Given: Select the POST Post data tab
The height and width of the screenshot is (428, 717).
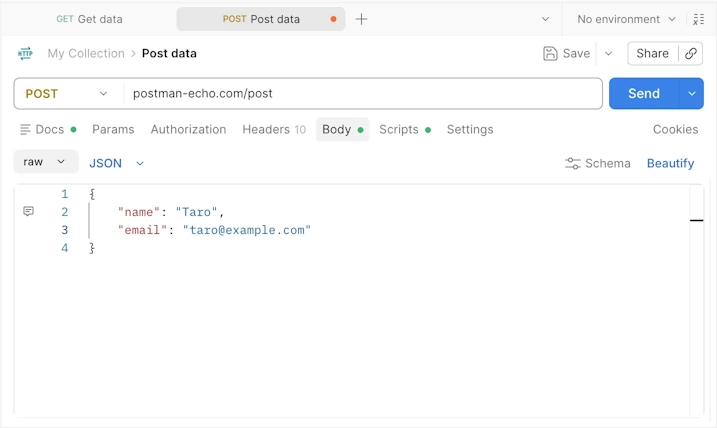Looking at the screenshot, I should click(261, 19).
